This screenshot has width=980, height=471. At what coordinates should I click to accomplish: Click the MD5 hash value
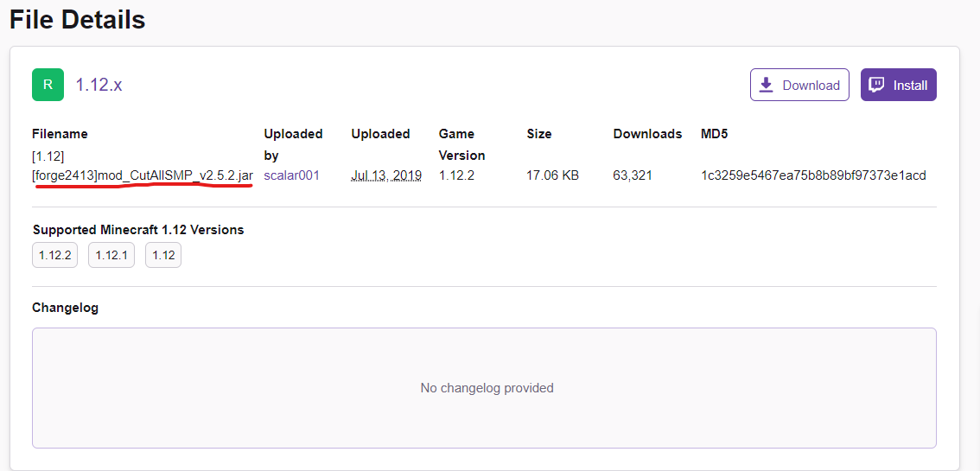812,175
